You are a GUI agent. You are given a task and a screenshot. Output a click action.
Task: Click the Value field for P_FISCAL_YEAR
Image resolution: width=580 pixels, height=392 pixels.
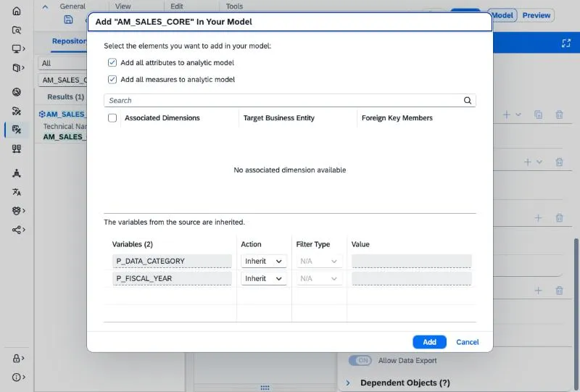(411, 278)
